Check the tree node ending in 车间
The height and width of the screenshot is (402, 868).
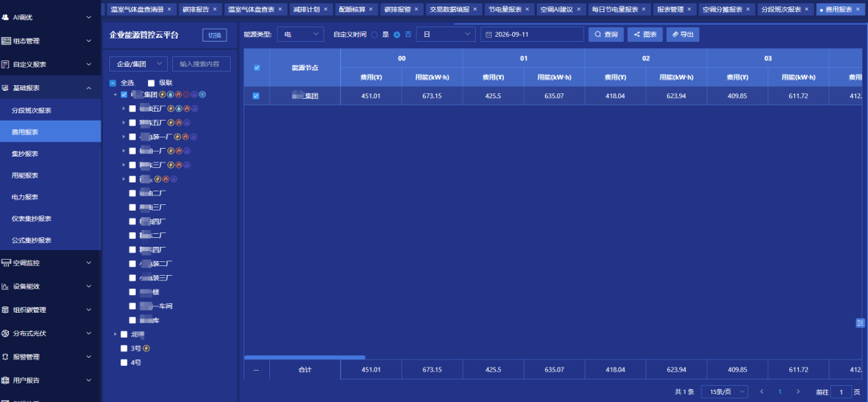133,306
